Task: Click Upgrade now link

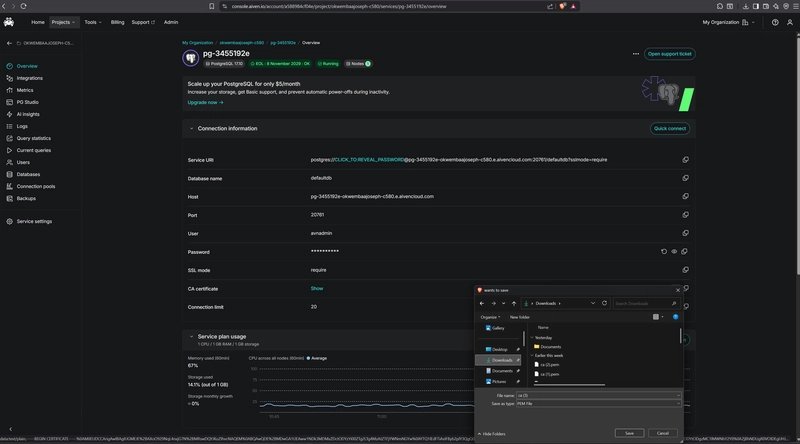Action: click(205, 103)
